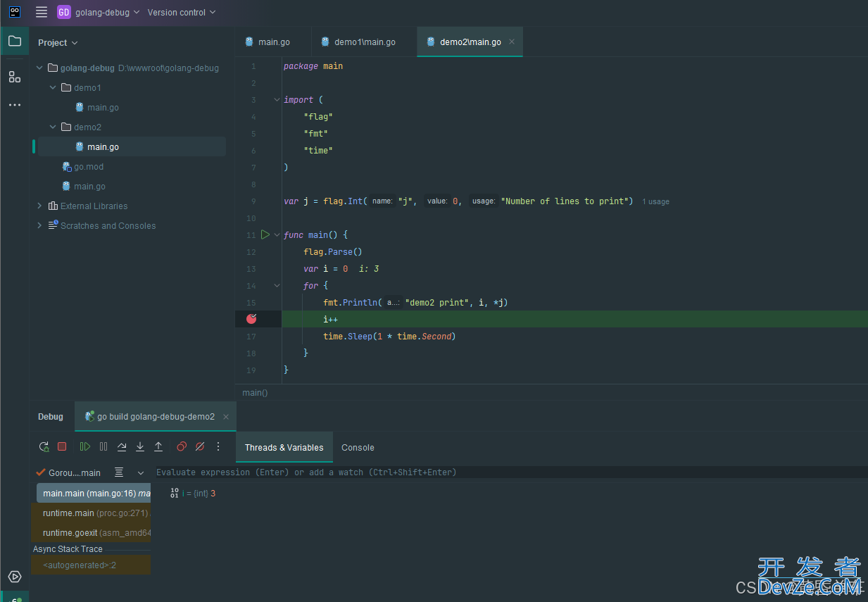Open the Services tool window icon
The image size is (868, 602).
point(15,577)
